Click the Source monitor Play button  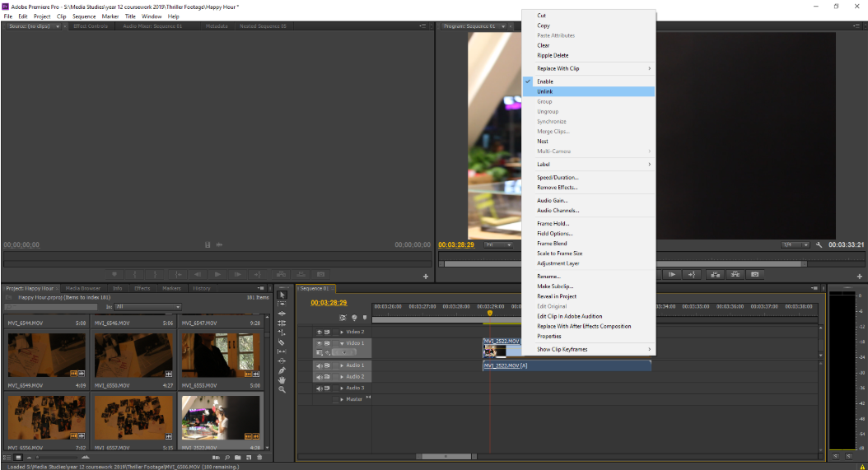tap(217, 275)
